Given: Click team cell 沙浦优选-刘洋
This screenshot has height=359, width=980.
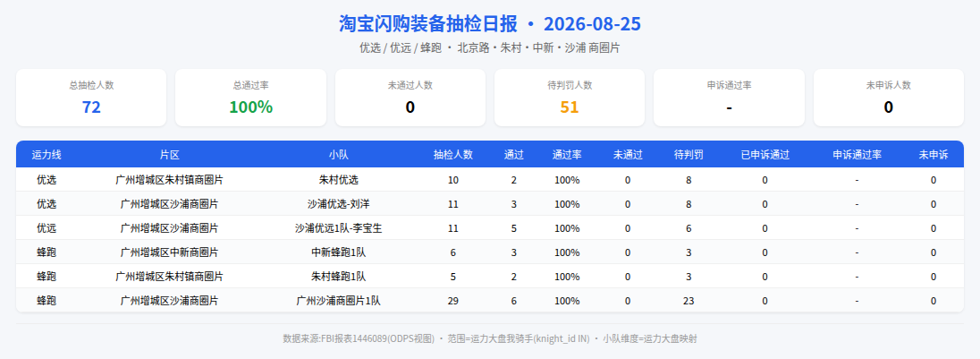Looking at the screenshot, I should coord(338,204).
